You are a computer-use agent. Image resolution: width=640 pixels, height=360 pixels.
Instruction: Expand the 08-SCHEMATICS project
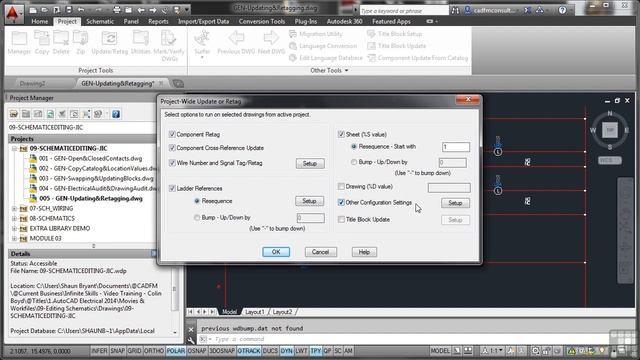coord(14,218)
